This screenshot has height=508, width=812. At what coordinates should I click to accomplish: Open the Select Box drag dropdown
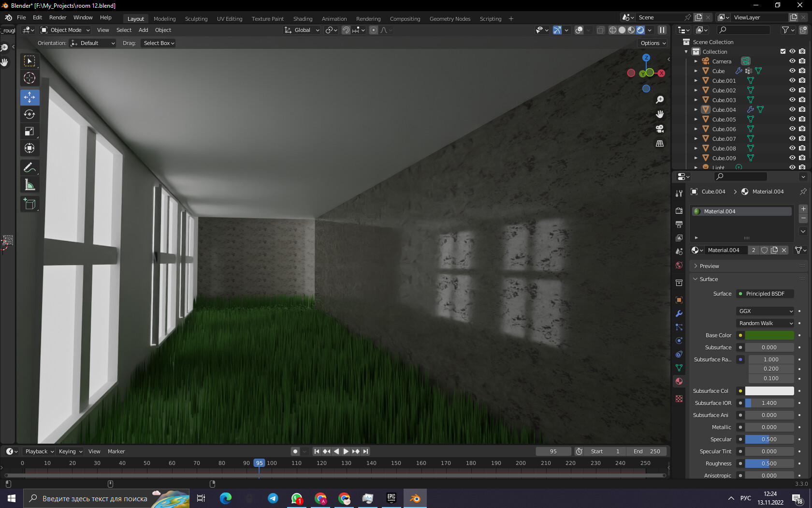click(x=159, y=43)
